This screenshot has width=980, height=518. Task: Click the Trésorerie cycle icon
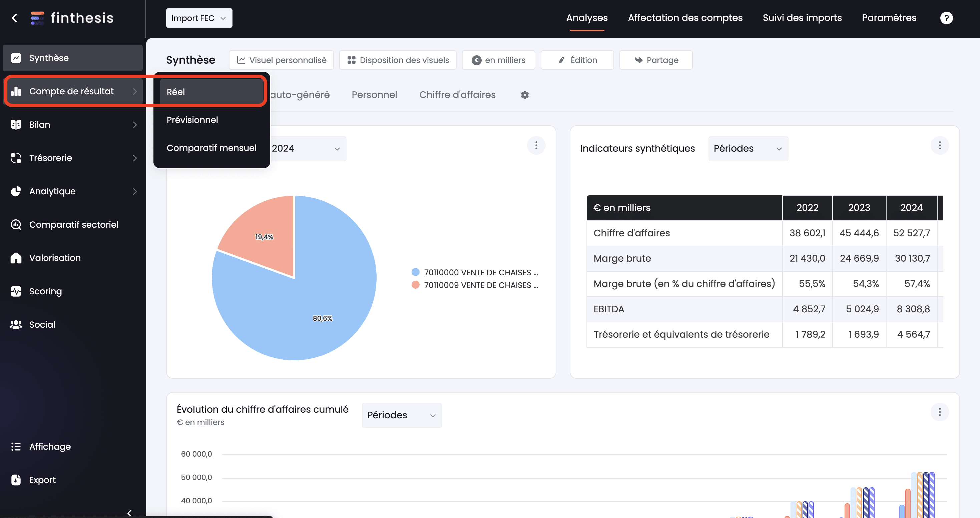click(x=16, y=158)
